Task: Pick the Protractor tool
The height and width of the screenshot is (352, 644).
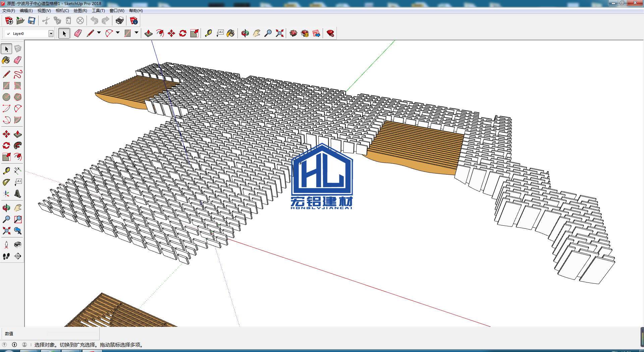Action: click(6, 182)
